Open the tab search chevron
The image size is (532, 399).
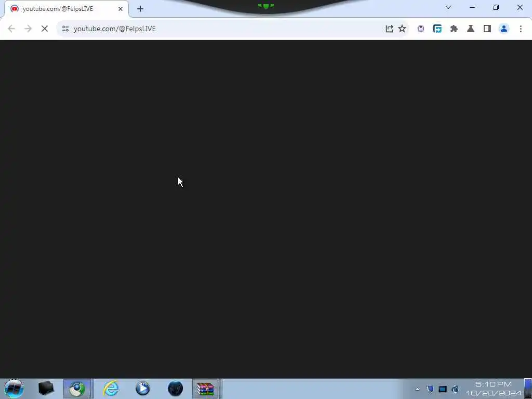(x=448, y=7)
